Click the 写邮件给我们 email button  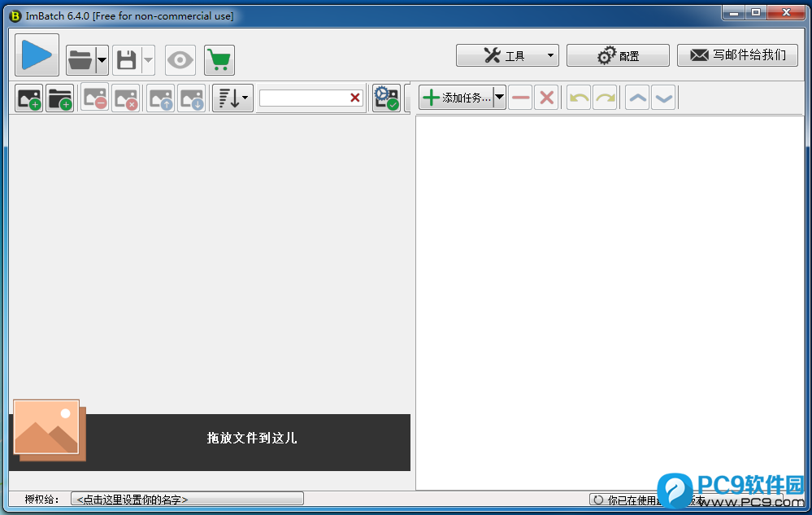(737, 55)
